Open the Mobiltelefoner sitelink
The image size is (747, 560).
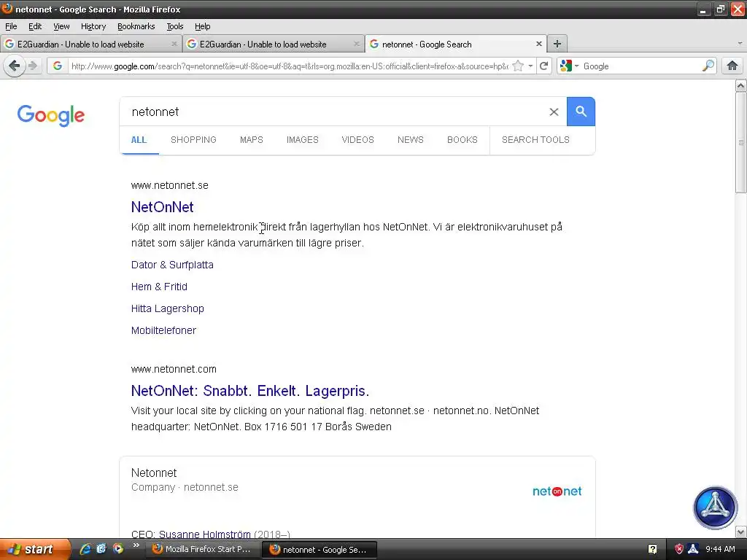click(163, 330)
